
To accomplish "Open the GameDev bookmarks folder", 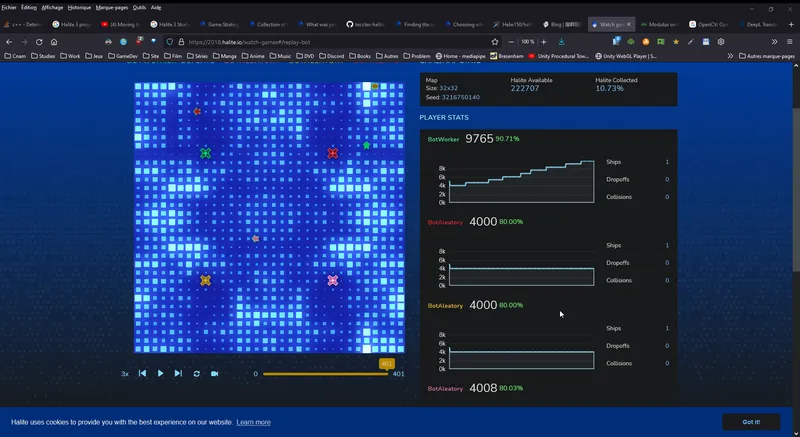I will [123, 56].
